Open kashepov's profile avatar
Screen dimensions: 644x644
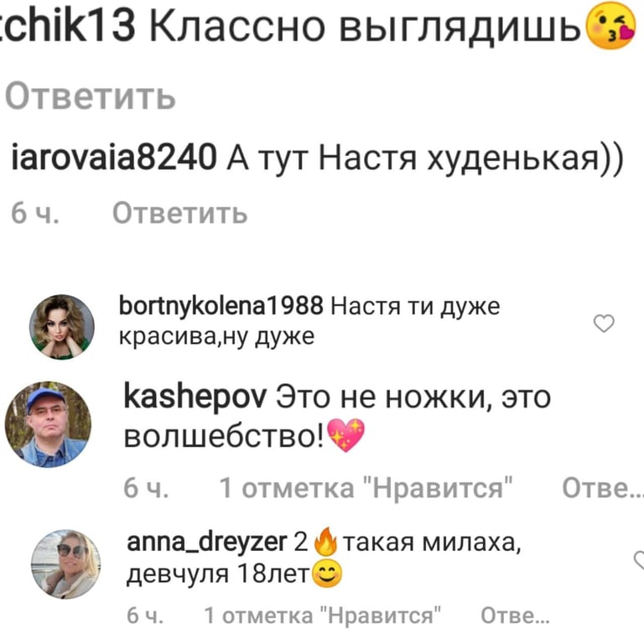48,424
